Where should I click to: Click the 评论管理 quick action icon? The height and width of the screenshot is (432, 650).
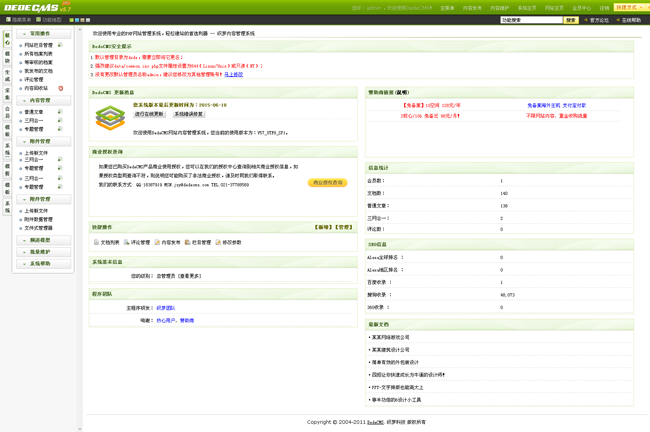[126, 242]
